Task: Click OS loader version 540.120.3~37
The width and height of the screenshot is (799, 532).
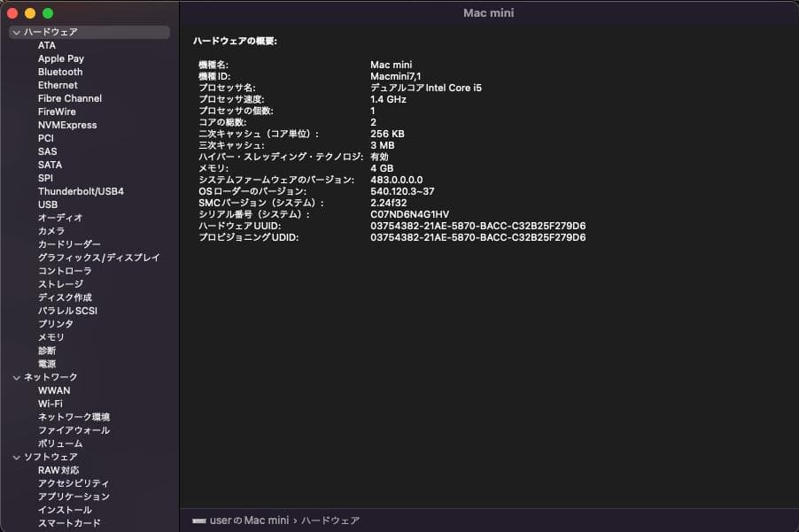Action: click(402, 191)
